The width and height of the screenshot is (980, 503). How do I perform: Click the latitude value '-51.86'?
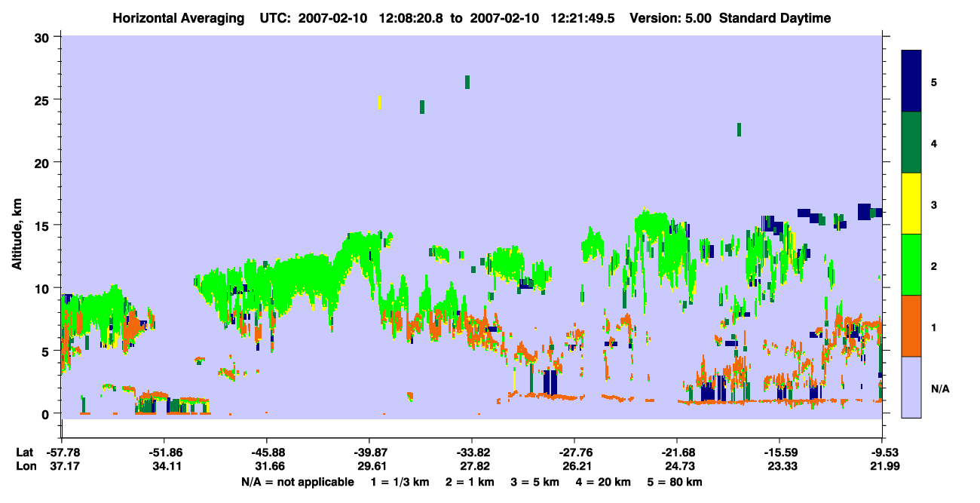[x=164, y=452]
